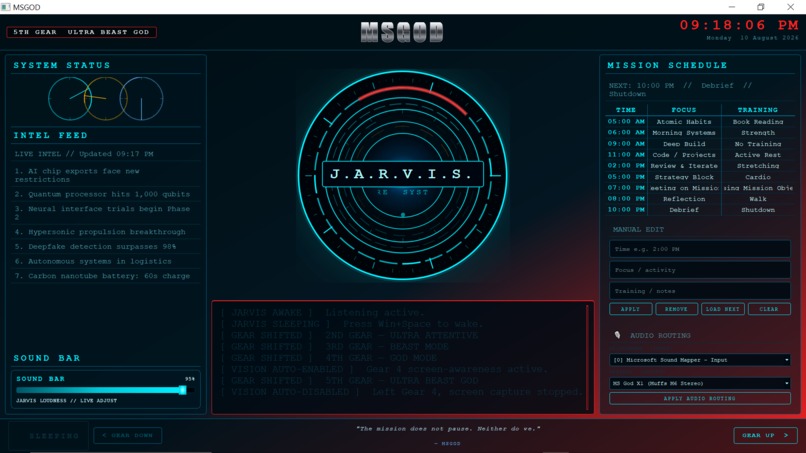Click the console log scrollbar
The width and height of the screenshot is (806, 453).
click(587, 357)
